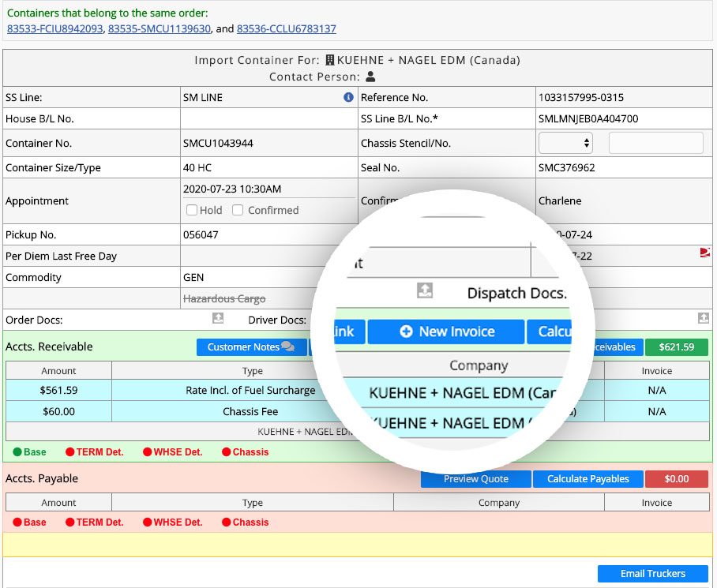Open the Chassis Stencil dropdown
717x588 pixels.
click(566, 143)
